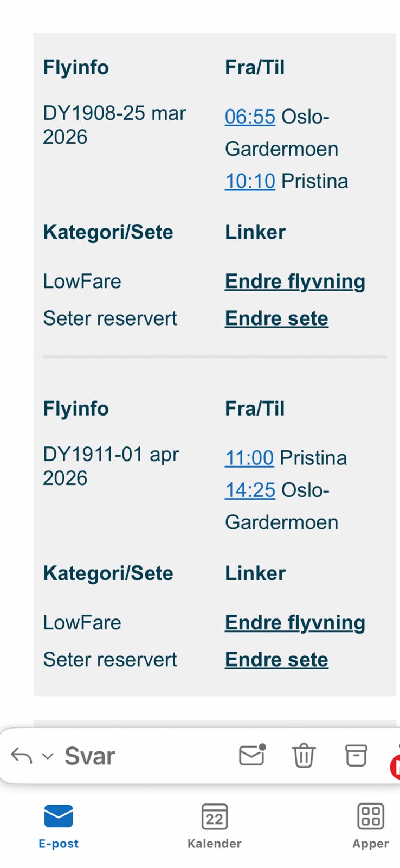400x868 pixels.
Task: Open the E-post tab
Action: pos(59,827)
